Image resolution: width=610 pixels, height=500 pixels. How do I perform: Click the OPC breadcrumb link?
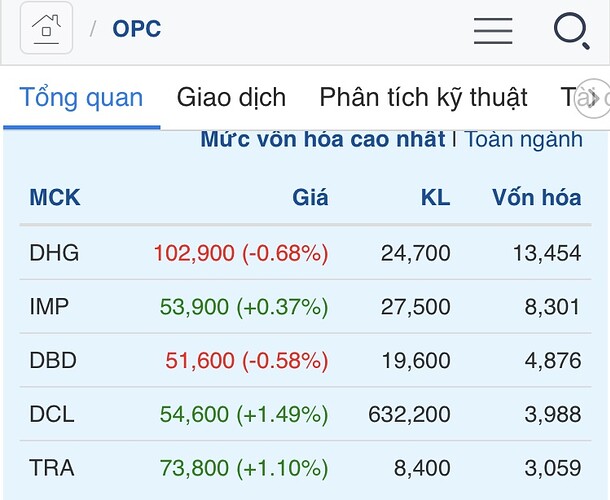pyautogui.click(x=137, y=29)
